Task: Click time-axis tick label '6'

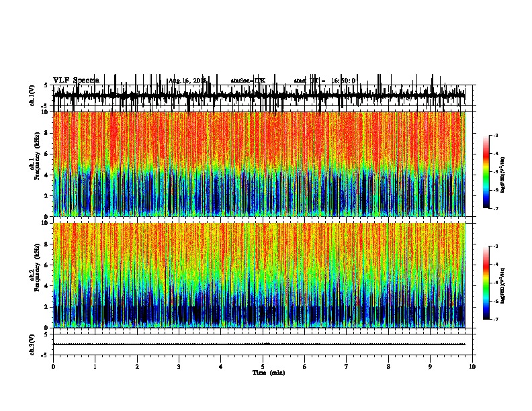Action: 305,367
